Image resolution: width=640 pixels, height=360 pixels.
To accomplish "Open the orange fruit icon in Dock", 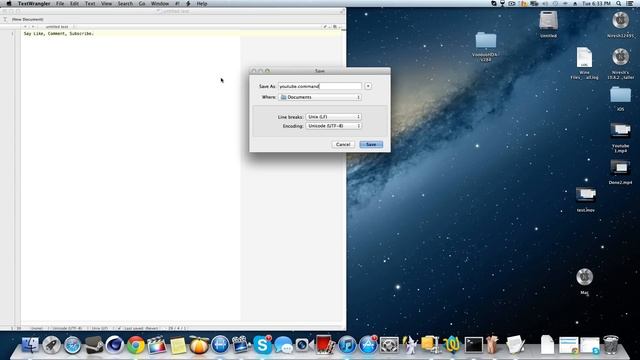I will point(199,345).
